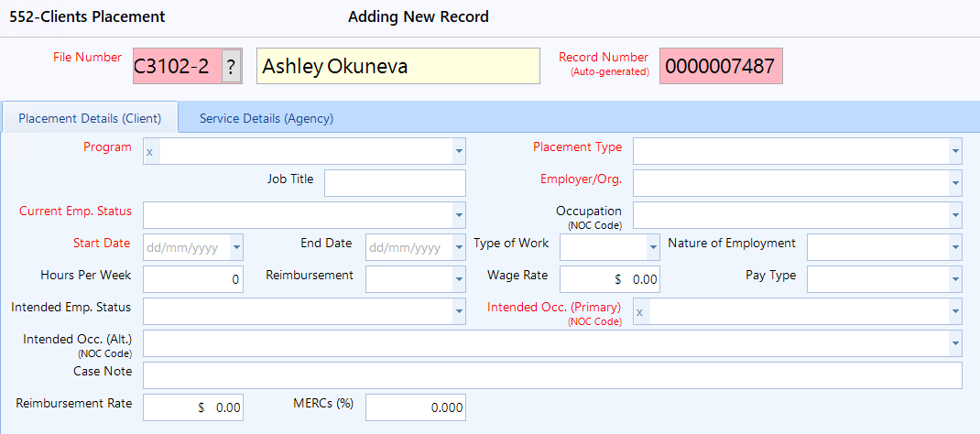The width and height of the screenshot is (980, 434).
Task: Expand the Nature of Employment dropdown
Action: [955, 247]
